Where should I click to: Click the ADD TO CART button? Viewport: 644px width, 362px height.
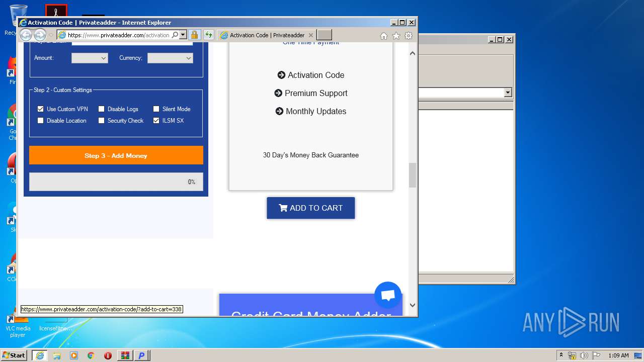pyautogui.click(x=311, y=208)
